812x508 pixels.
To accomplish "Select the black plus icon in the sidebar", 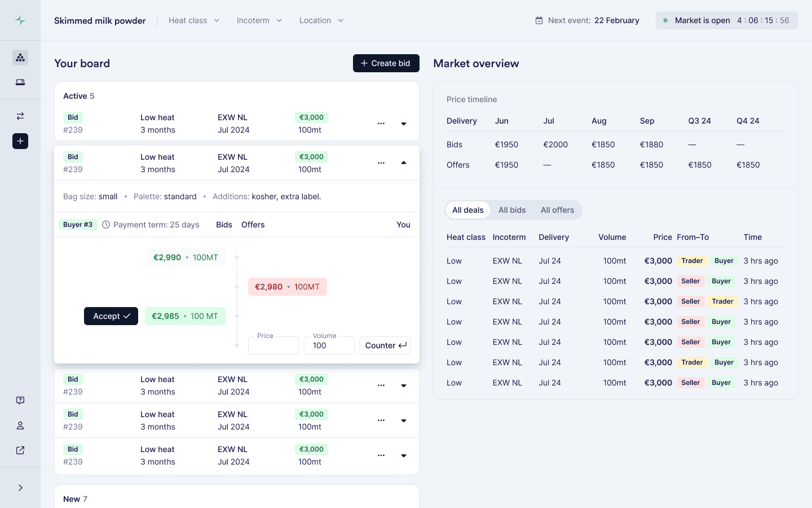I will click(x=20, y=141).
